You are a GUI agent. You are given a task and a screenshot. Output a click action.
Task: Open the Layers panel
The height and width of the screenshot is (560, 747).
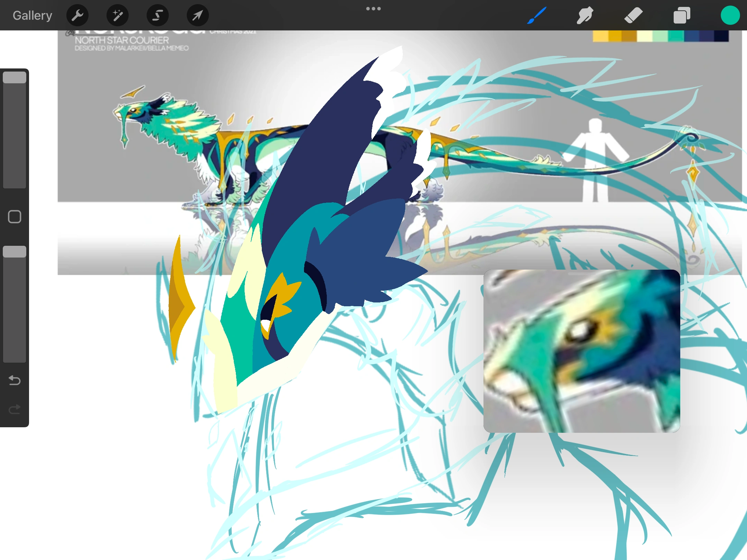tap(682, 16)
